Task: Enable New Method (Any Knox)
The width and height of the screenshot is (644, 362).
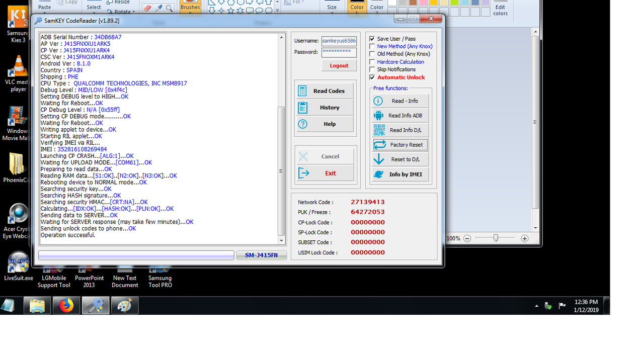Action: (x=372, y=46)
